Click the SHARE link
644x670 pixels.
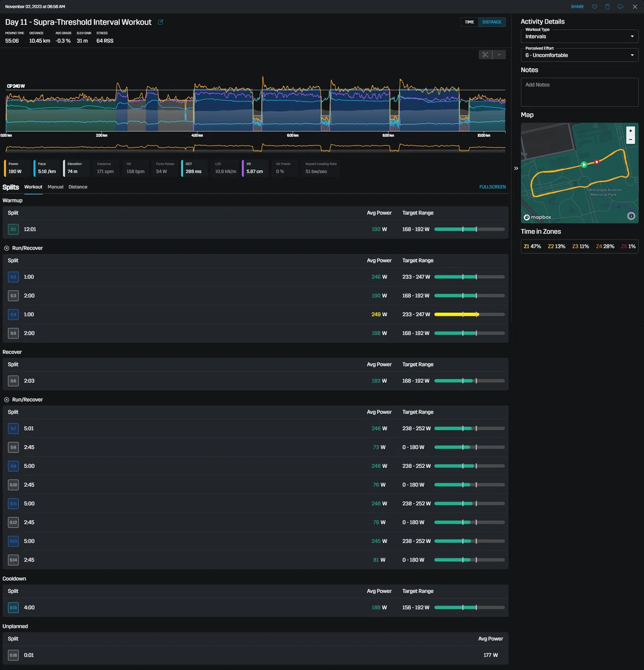[577, 6]
